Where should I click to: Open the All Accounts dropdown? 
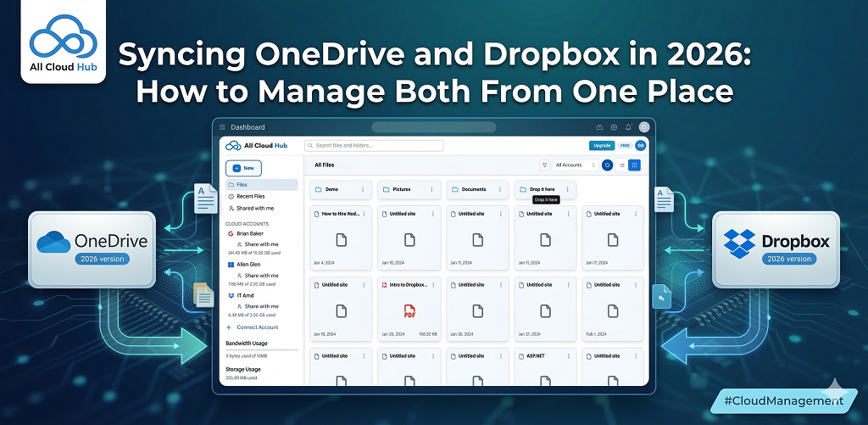576,165
